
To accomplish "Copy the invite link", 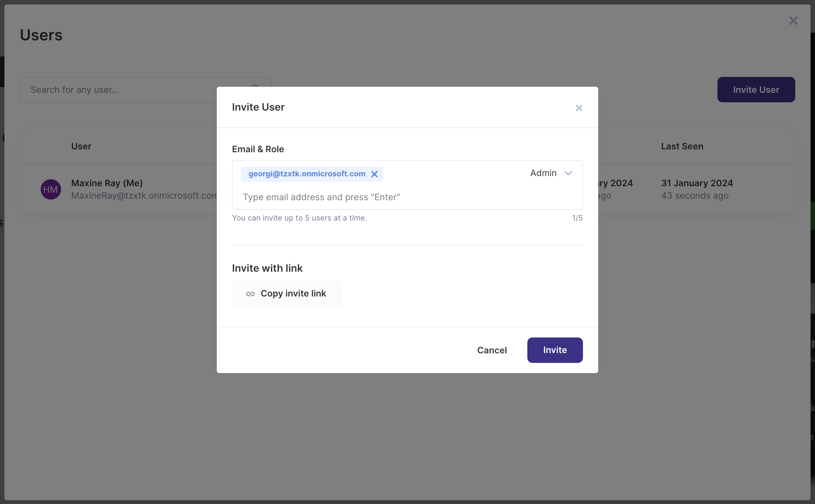I will (x=287, y=293).
